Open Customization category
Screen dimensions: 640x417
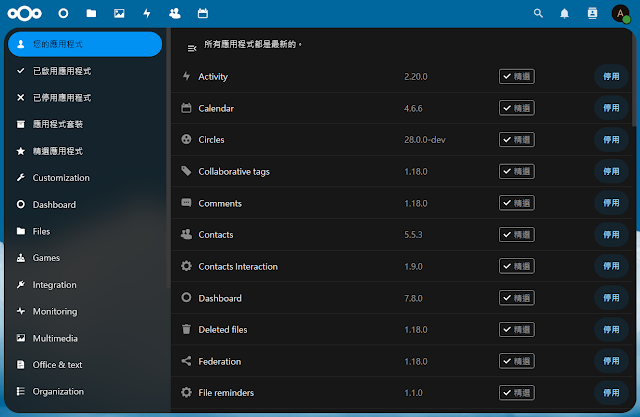click(85, 177)
